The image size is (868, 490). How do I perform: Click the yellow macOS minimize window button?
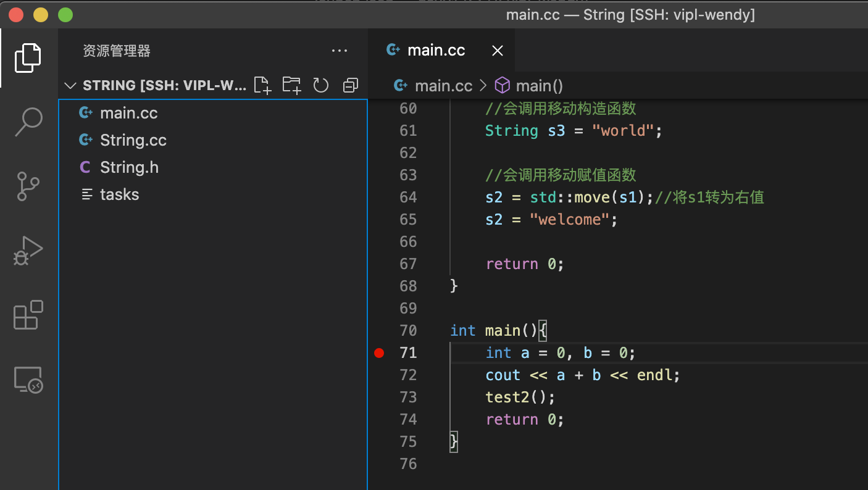point(41,14)
